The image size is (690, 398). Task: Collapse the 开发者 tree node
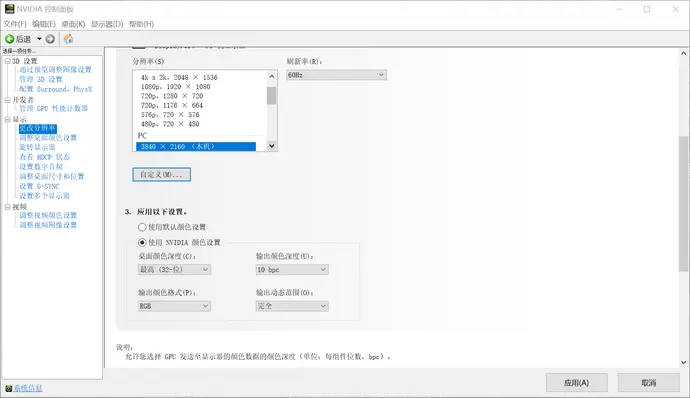click(x=7, y=100)
